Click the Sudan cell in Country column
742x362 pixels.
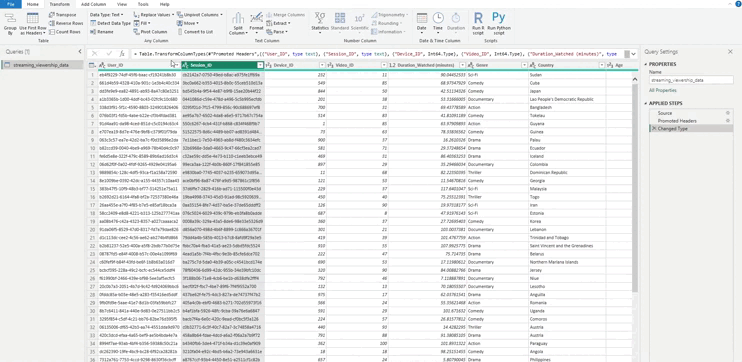click(x=567, y=75)
